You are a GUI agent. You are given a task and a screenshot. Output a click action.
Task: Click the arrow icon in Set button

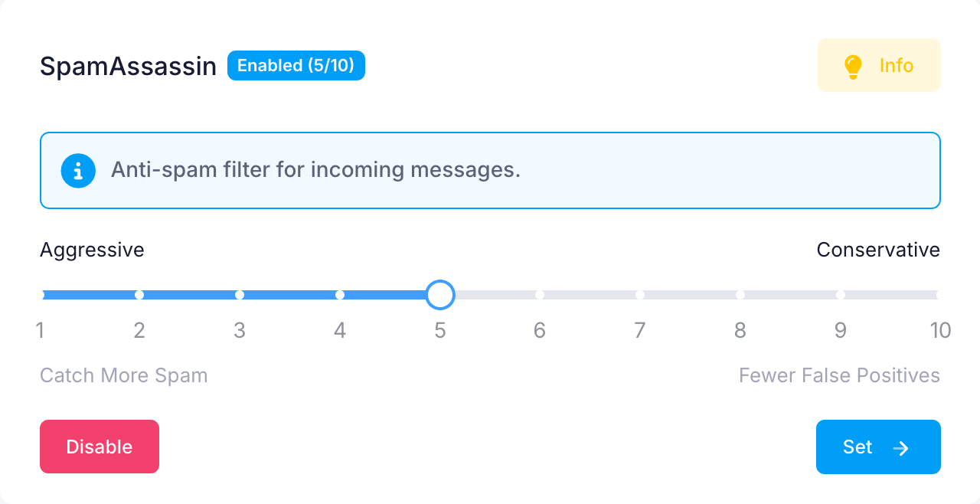[901, 448]
